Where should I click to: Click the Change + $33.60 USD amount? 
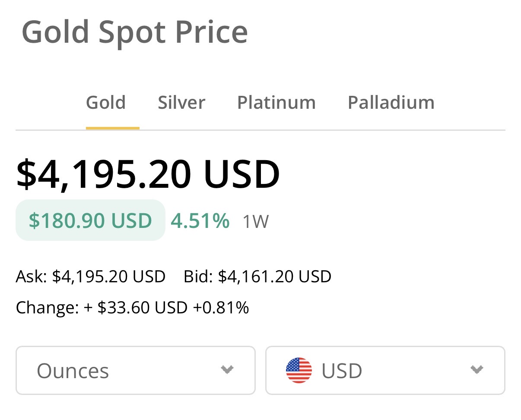tap(137, 308)
